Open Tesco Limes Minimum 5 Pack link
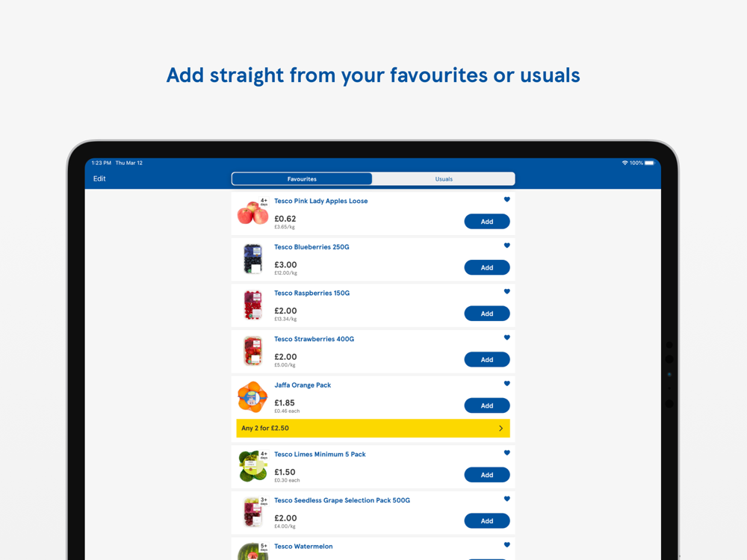This screenshot has width=747, height=560. tap(320, 454)
